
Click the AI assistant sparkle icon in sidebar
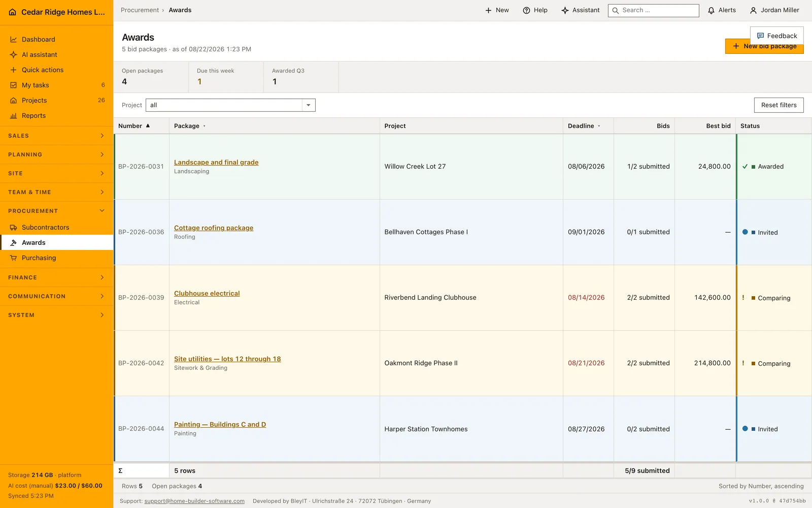point(14,54)
